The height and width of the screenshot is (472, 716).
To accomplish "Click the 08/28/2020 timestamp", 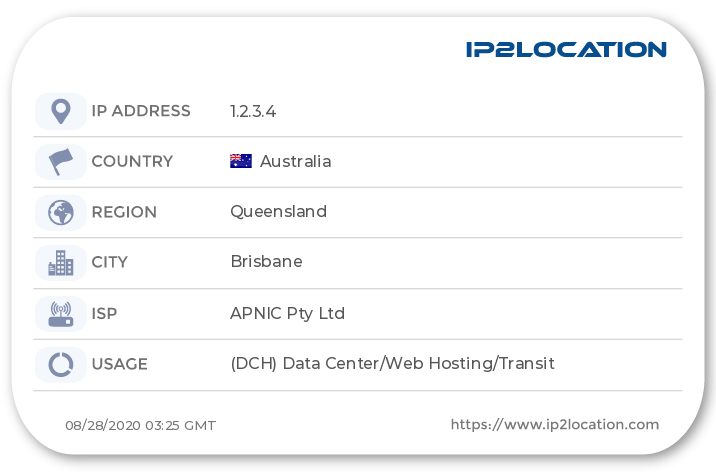I will coord(140,425).
